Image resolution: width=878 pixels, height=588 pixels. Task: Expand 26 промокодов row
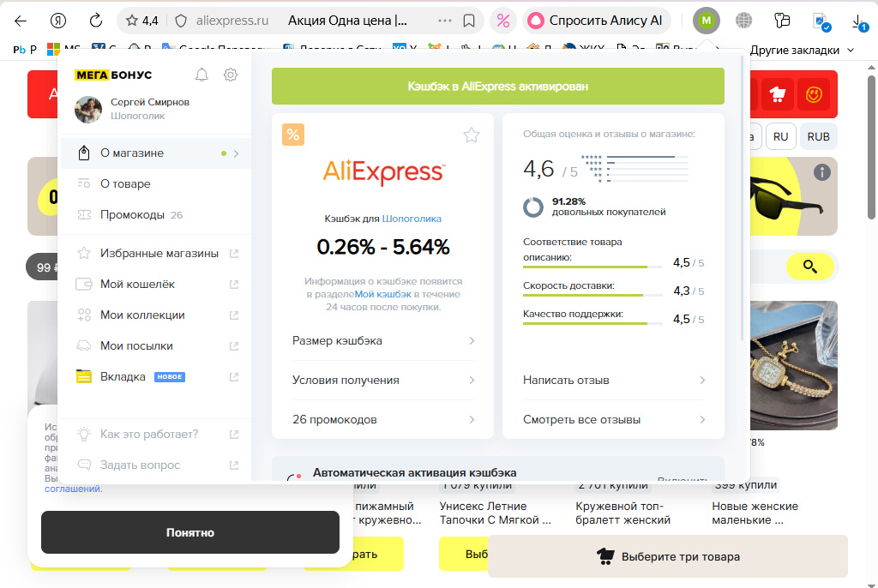click(x=383, y=419)
